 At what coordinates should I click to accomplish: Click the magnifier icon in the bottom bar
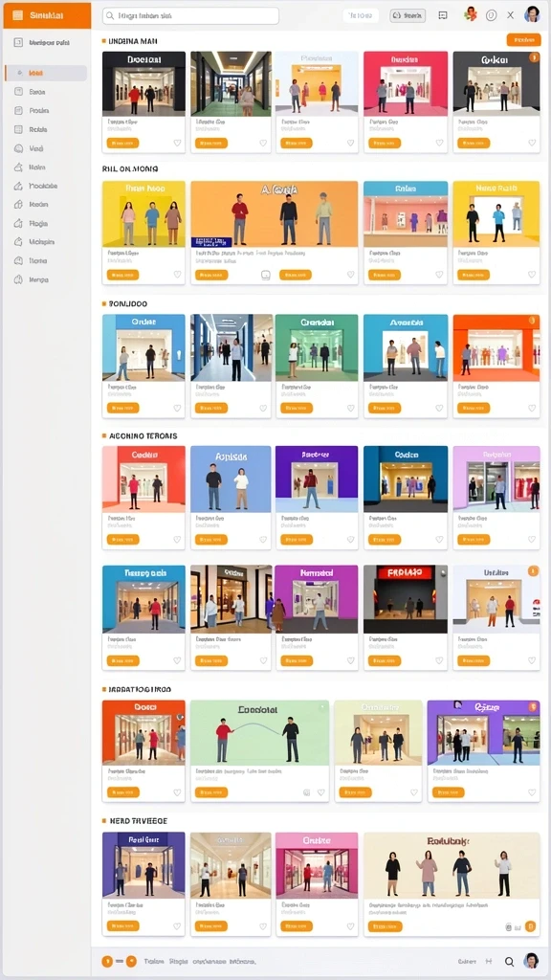pos(510,962)
